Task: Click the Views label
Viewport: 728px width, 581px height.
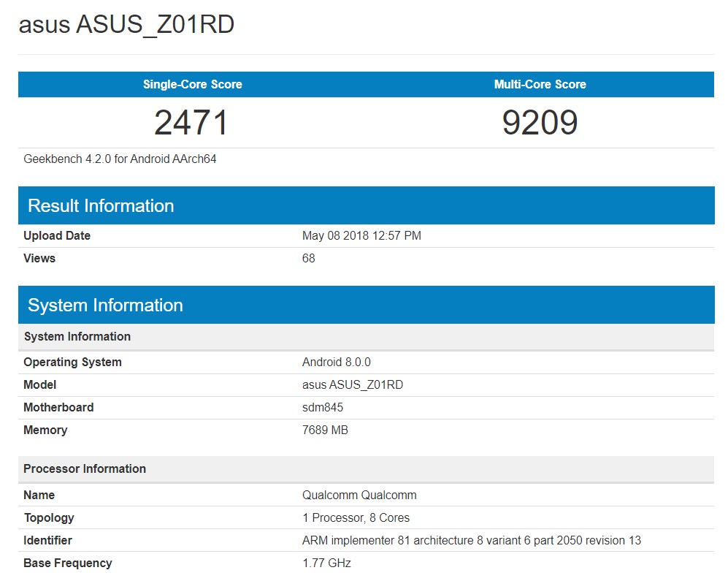Action: (39, 259)
